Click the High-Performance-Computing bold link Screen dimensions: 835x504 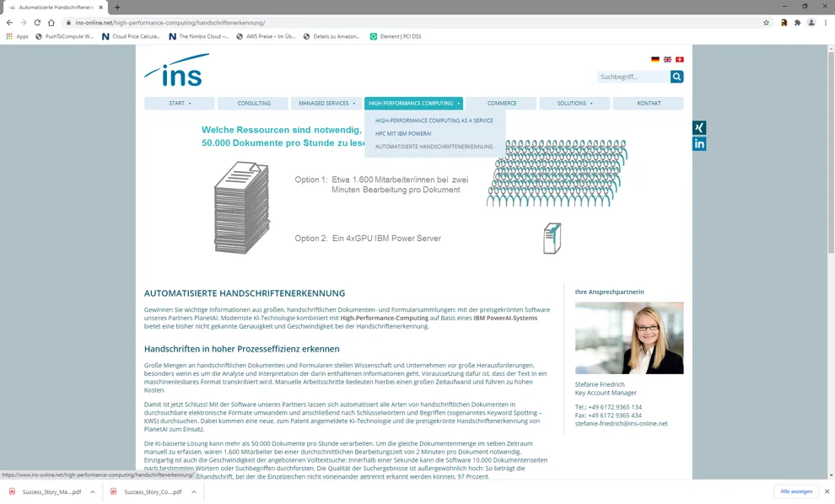tap(384, 319)
